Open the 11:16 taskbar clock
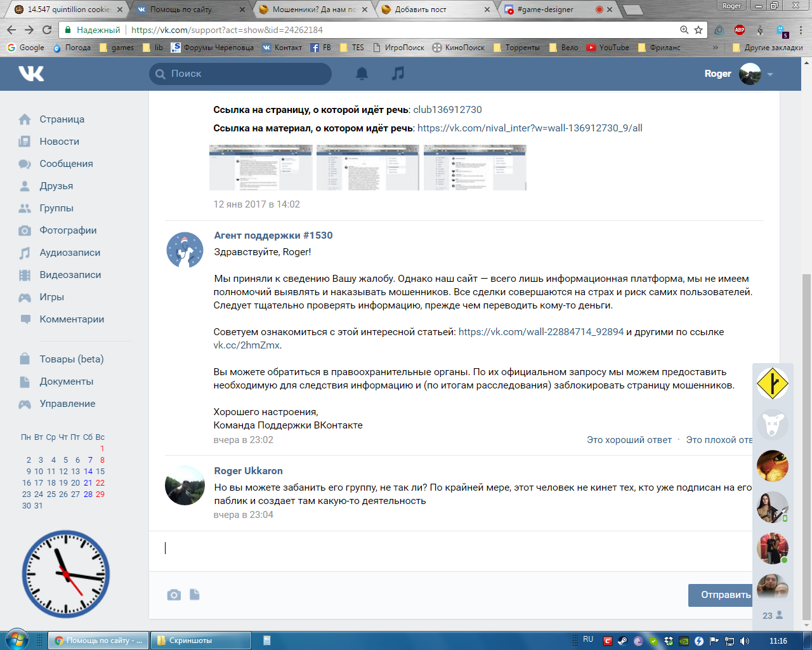Viewport: 812px width, 650px height. tap(778, 641)
